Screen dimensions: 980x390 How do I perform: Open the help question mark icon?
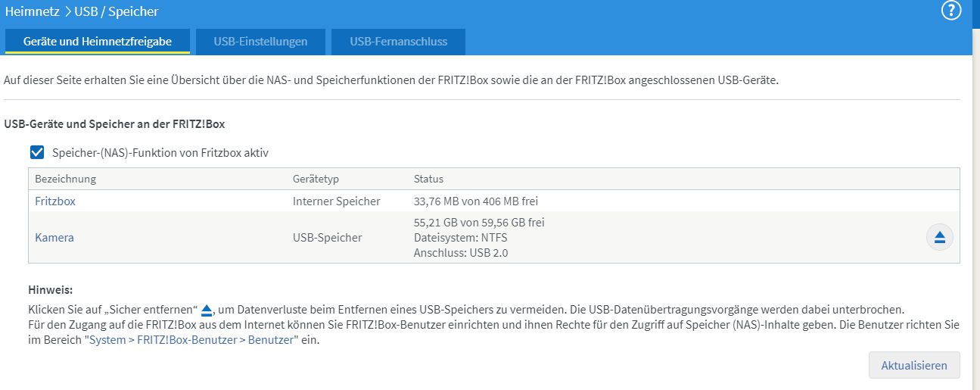coord(950,11)
